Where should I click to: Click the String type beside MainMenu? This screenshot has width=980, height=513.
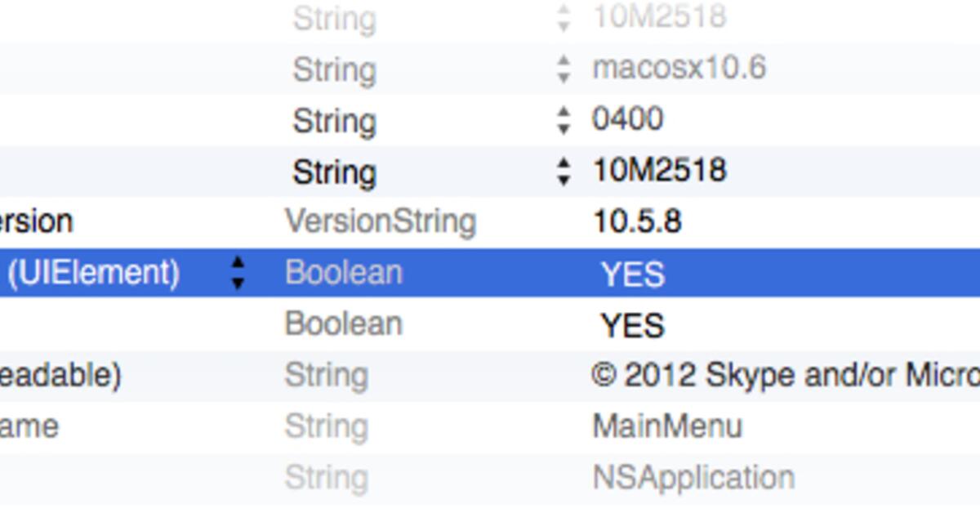click(326, 426)
